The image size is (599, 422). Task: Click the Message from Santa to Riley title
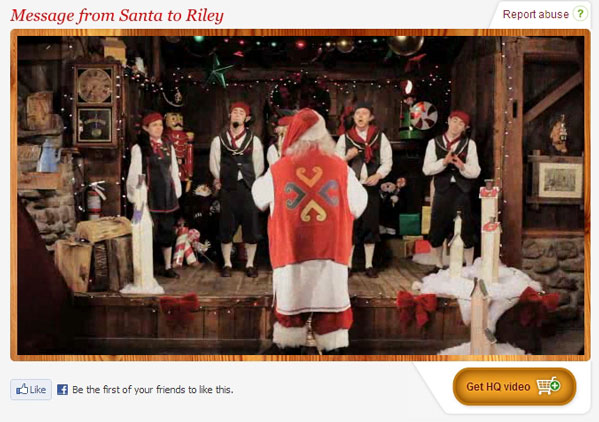[117, 15]
